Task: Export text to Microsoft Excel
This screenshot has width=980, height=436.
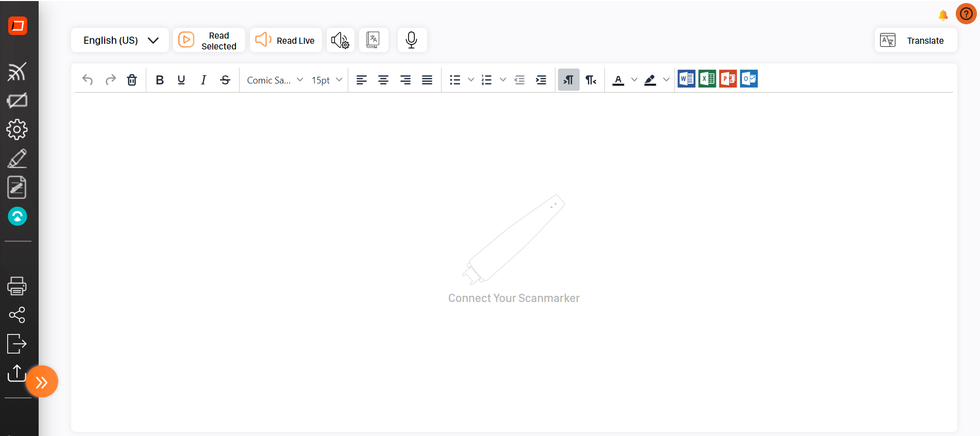Action: pyautogui.click(x=707, y=79)
